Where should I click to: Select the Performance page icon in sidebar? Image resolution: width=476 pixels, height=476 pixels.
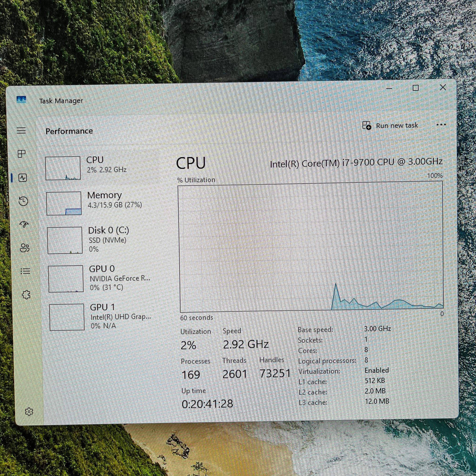tap(23, 178)
